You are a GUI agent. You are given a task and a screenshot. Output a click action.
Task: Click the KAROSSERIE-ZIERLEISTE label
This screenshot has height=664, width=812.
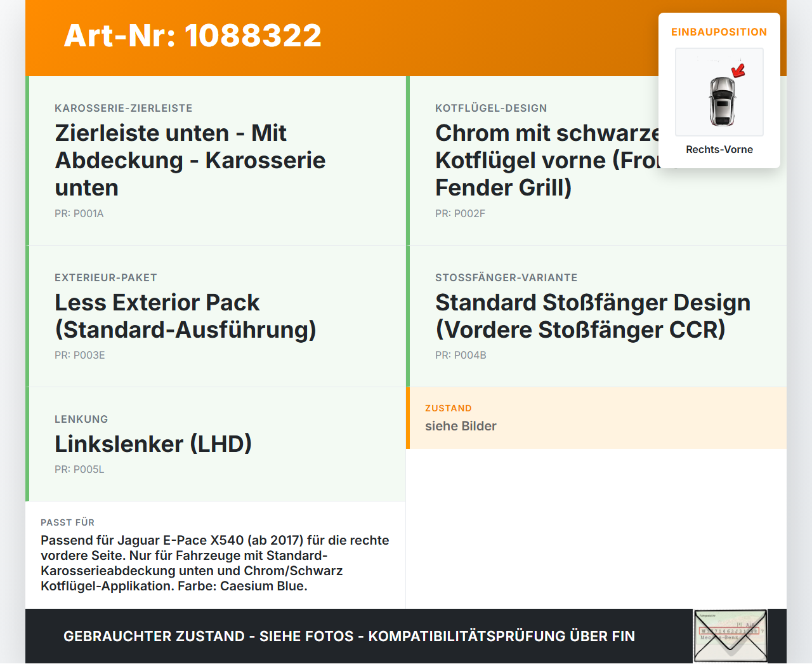(124, 108)
